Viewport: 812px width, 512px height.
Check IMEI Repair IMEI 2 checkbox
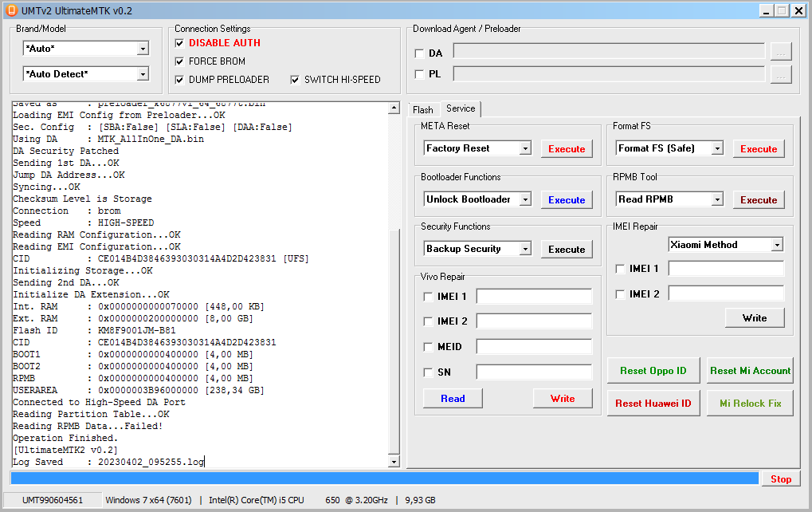coord(620,294)
